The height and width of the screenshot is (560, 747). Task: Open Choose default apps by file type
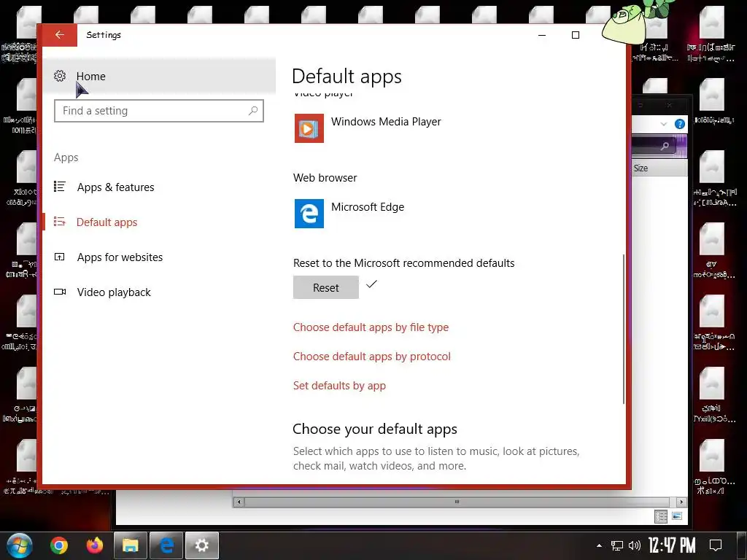[x=371, y=327]
